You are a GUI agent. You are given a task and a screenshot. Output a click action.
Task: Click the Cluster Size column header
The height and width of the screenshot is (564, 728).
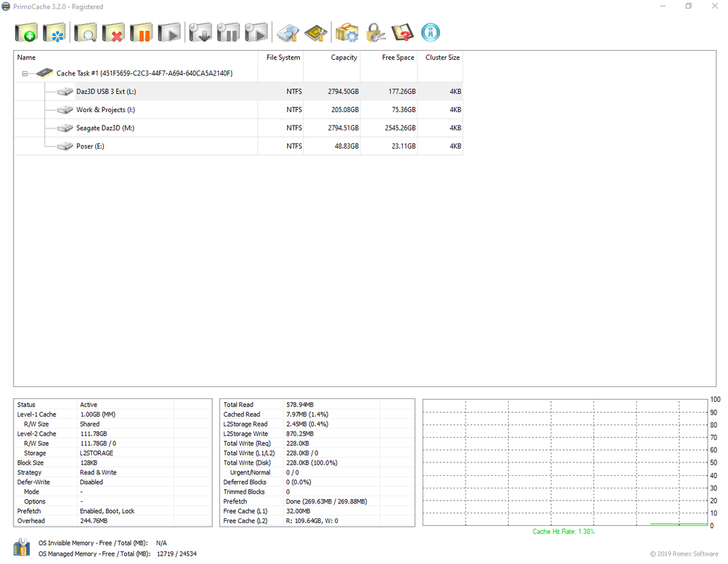[x=439, y=58]
